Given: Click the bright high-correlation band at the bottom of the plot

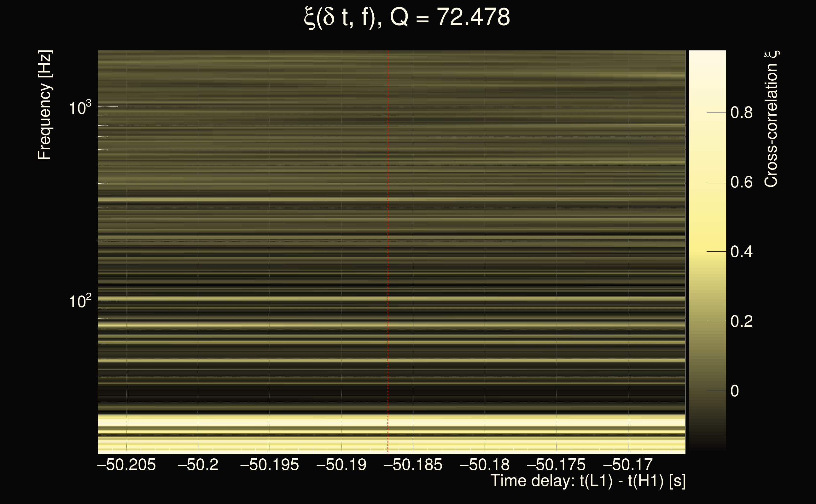Looking at the screenshot, I should 334,422.
